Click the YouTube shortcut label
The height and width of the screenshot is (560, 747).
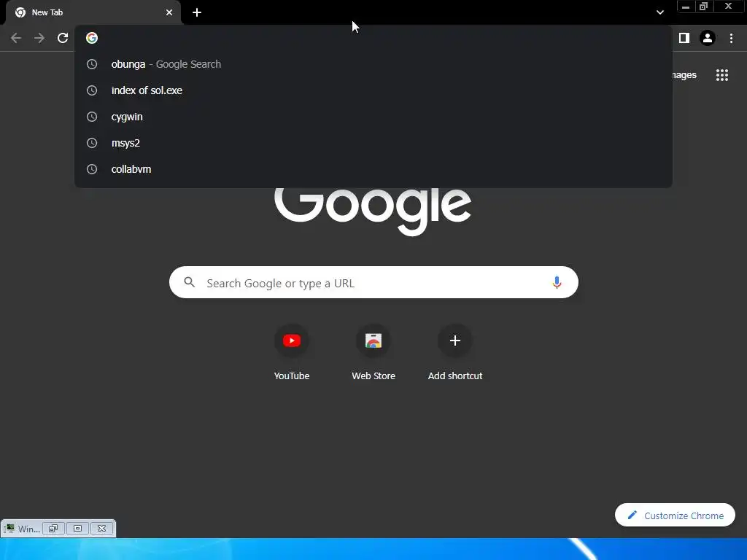[292, 376]
